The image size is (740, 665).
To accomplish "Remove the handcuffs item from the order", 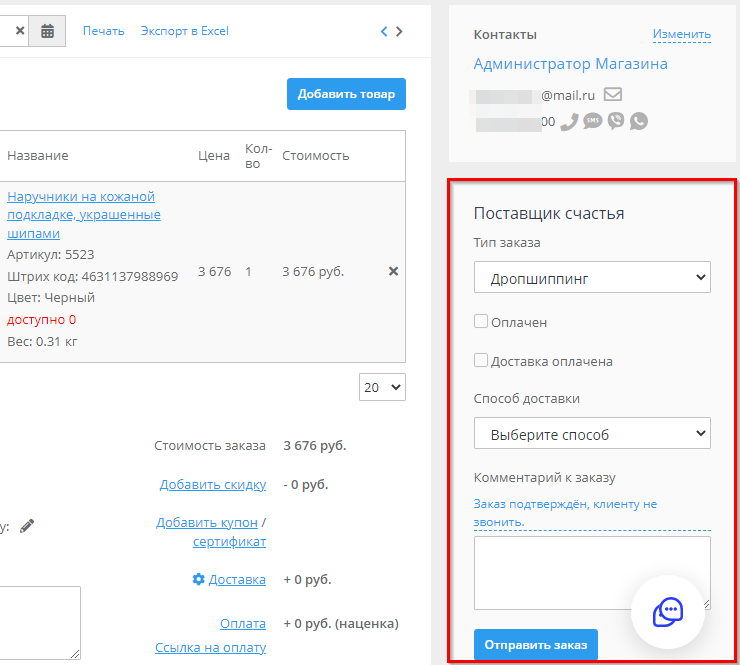I will (393, 271).
